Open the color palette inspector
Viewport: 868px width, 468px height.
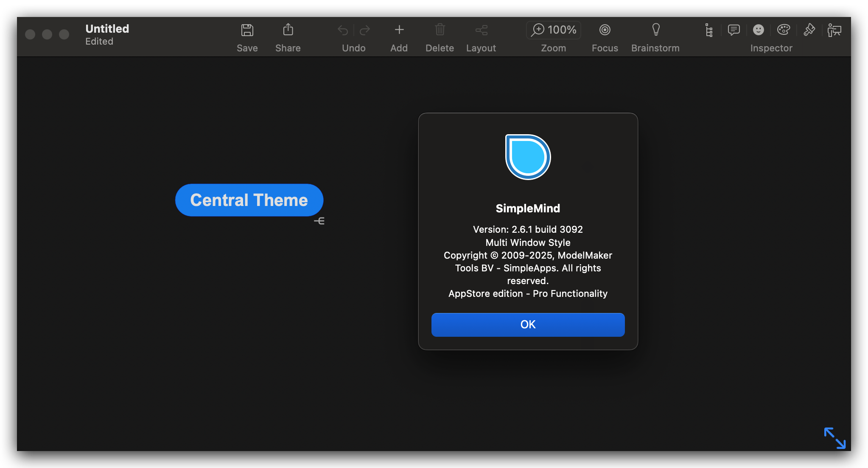tap(783, 30)
